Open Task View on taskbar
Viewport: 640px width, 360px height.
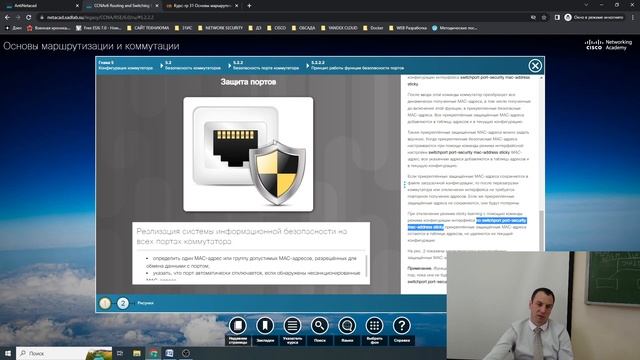(120, 353)
